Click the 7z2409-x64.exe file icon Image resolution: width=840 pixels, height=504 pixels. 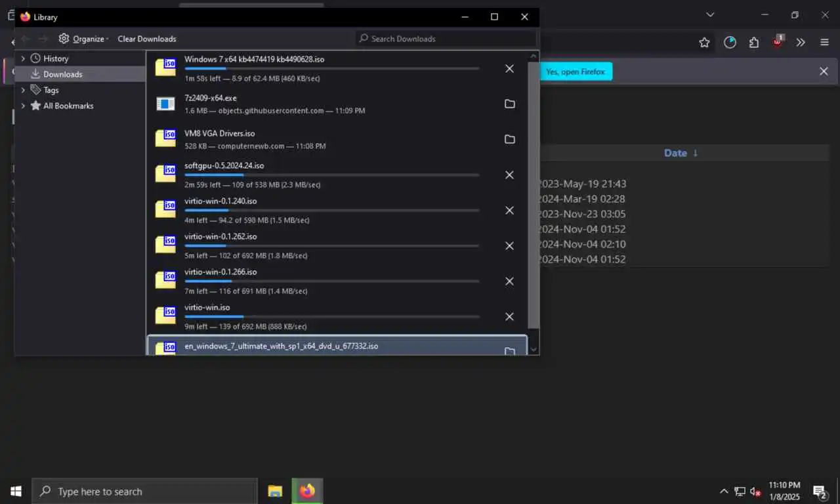(x=165, y=104)
